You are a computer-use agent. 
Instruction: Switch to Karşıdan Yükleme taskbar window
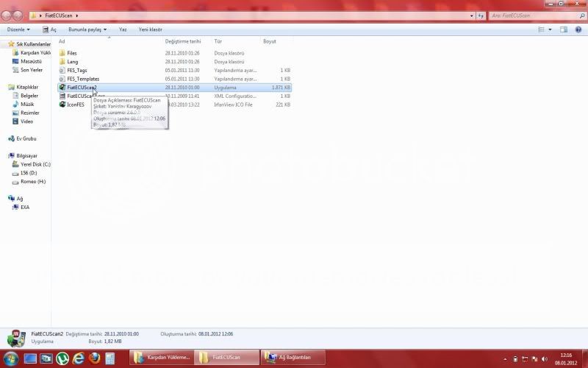tap(162, 358)
